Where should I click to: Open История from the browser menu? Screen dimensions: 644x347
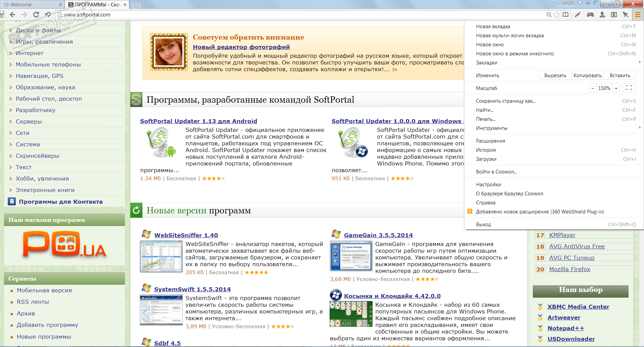tap(554, 150)
